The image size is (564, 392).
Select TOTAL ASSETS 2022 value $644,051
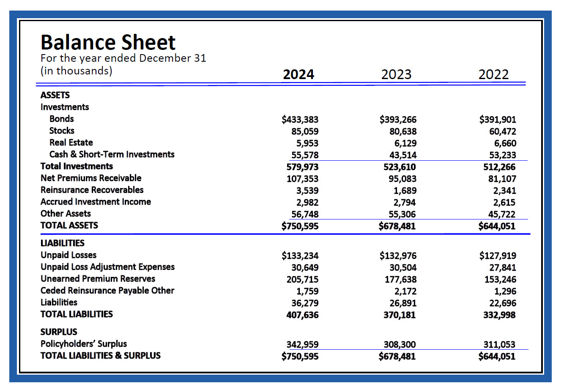coord(497,226)
